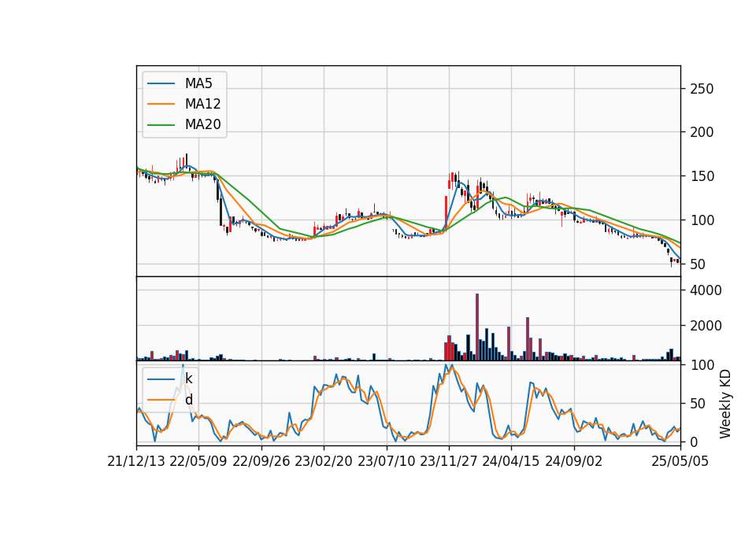Click the MA20 legend label
756x543 pixels.
pos(202,124)
